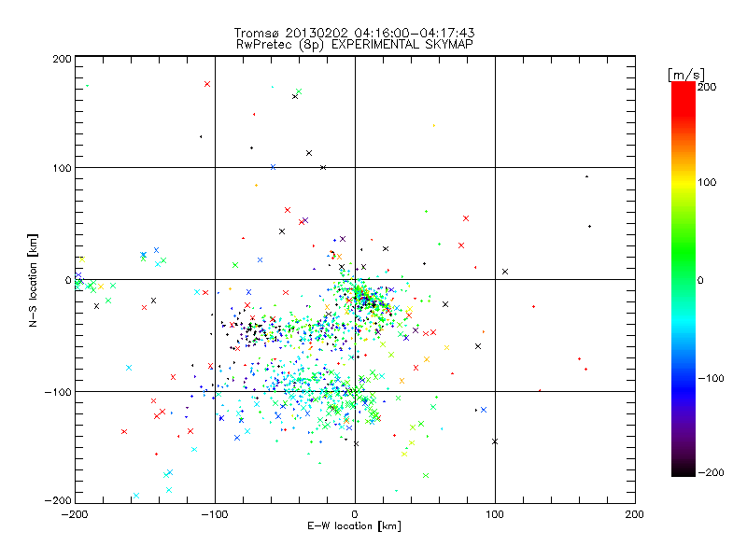Click the "100" label beside the colorbar

[707, 182]
